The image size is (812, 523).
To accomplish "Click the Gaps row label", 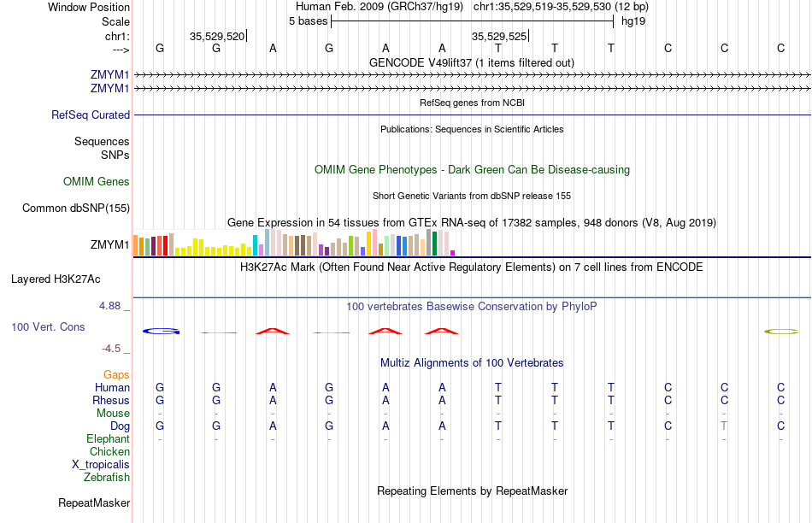I will tap(116, 374).
